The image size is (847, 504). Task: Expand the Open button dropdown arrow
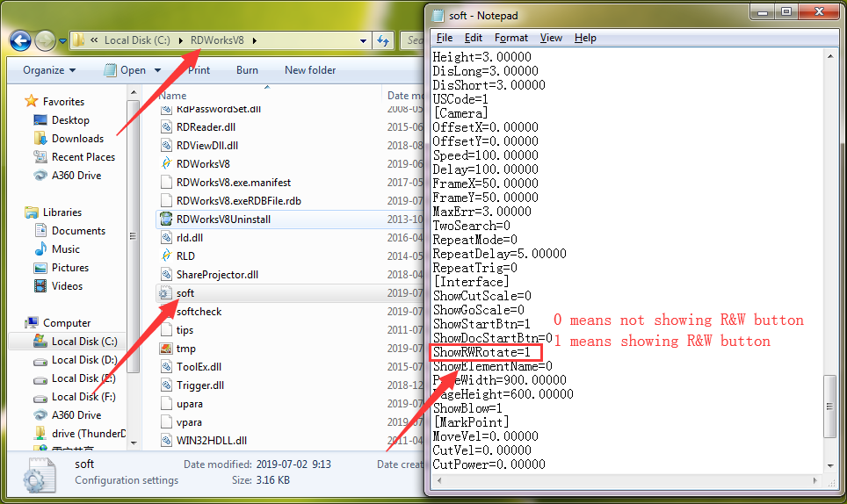click(x=158, y=70)
